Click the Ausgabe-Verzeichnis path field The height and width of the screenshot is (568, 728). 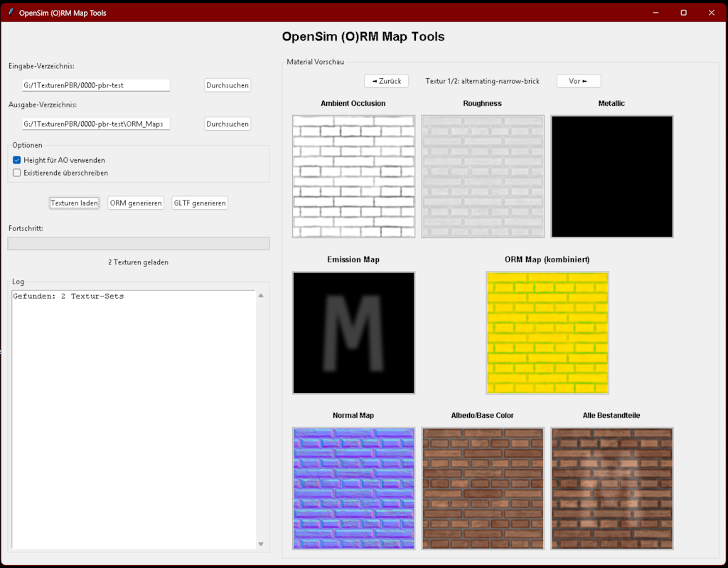(96, 124)
